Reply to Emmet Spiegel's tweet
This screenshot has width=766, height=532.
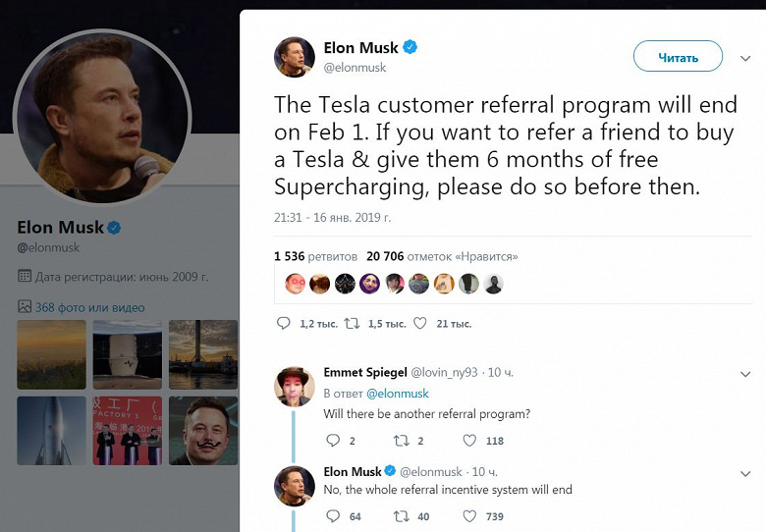(x=332, y=441)
